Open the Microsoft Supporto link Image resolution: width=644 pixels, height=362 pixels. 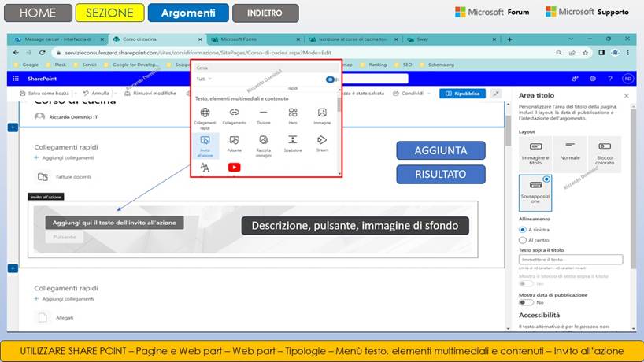(587, 12)
